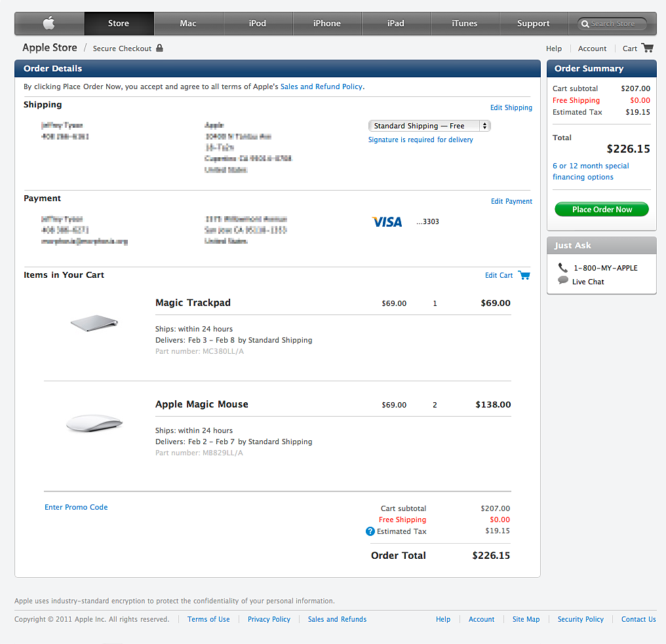The height and width of the screenshot is (644, 666).
Task: Open the Sales and Refund Policy link
Action: 322,86
